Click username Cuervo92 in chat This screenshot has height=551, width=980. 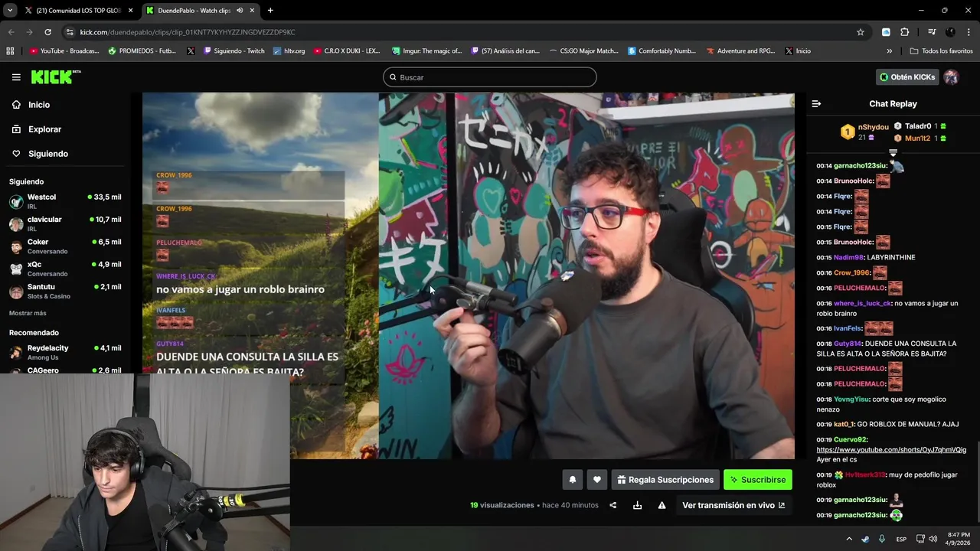point(850,439)
